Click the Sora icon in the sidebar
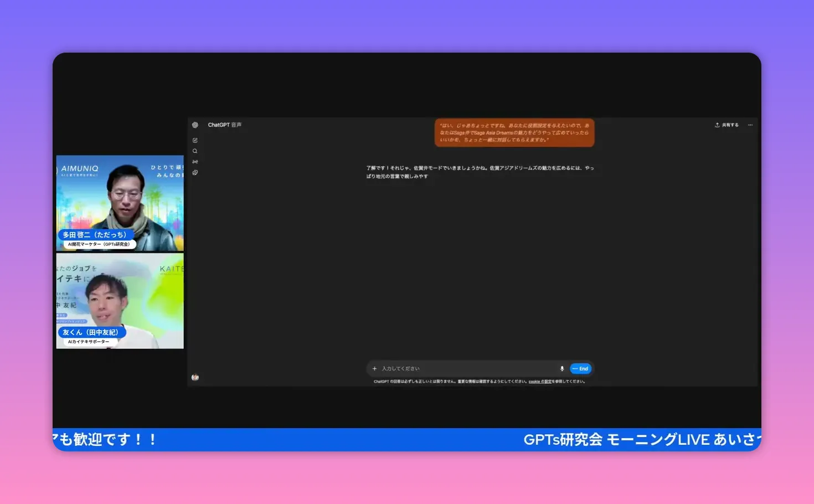The height and width of the screenshot is (504, 814). (195, 161)
